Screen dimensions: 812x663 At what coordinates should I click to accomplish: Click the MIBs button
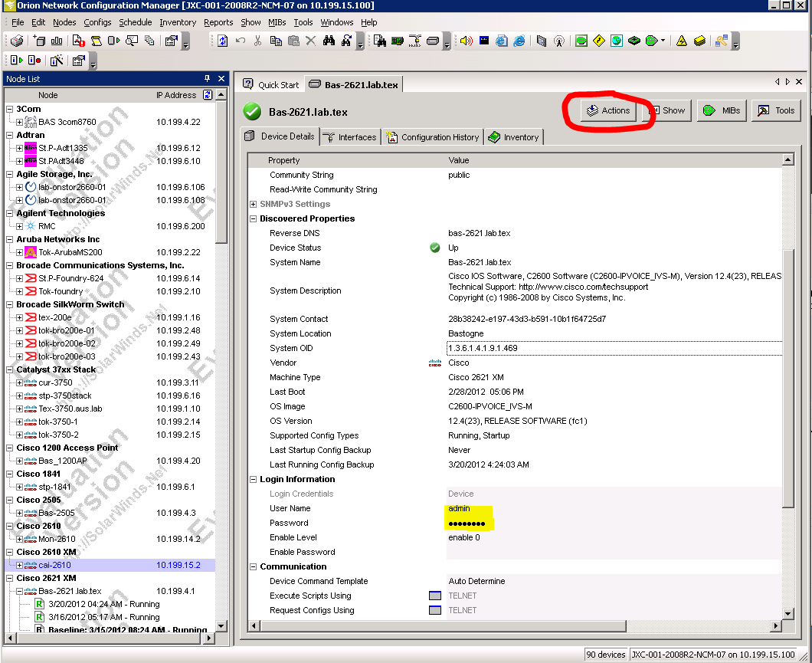coord(722,110)
